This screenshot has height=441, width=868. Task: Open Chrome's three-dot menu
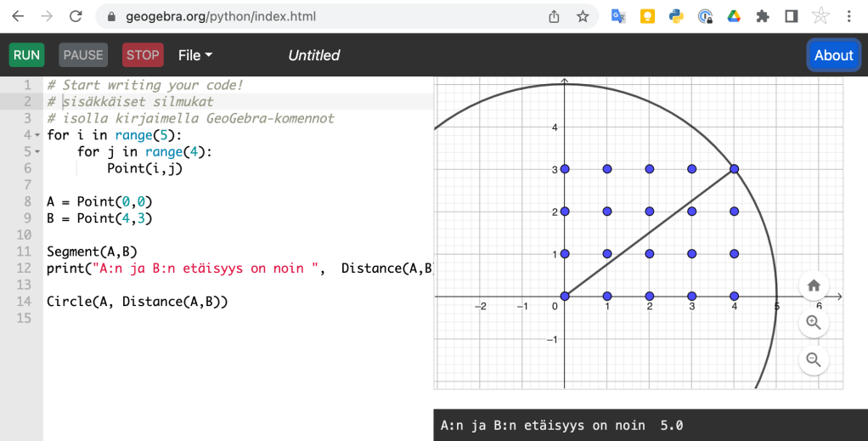(849, 16)
